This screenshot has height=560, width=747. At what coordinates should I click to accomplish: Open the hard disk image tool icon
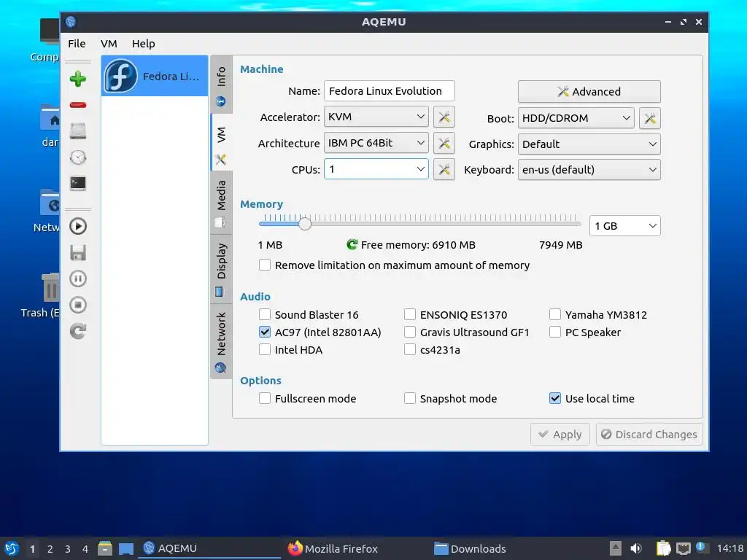(x=77, y=131)
